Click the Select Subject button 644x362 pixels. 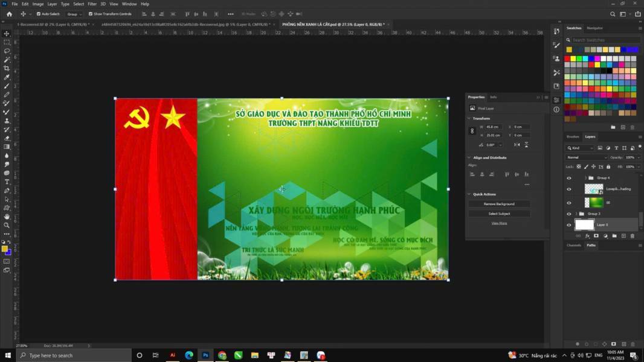(499, 214)
